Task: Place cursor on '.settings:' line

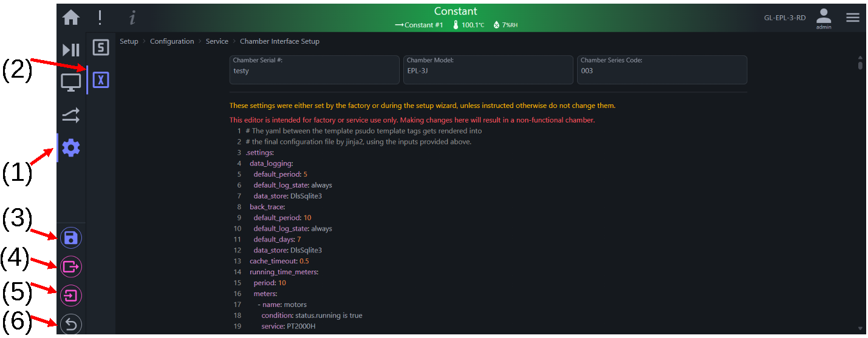Action: click(x=260, y=152)
